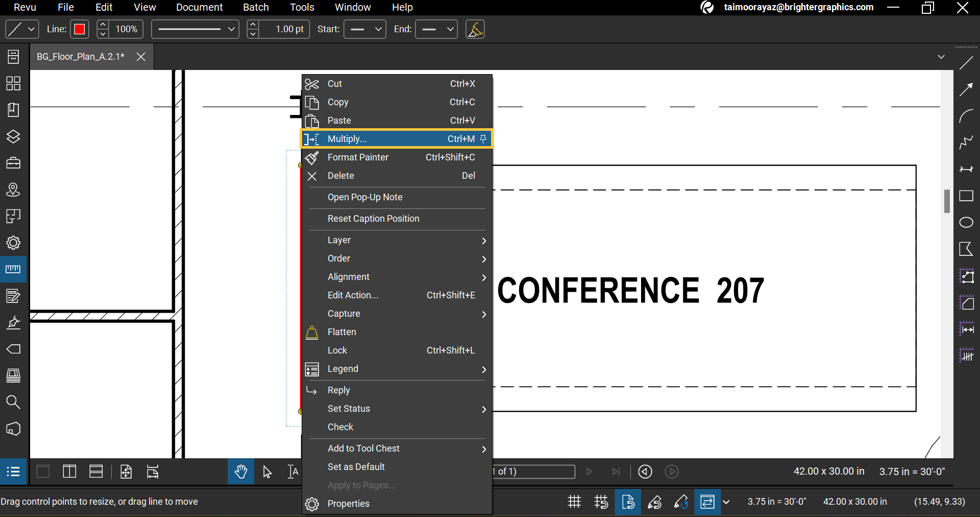Toggle the grid display in the status bar
Viewport: 980px width, 517px height.
tap(574, 502)
